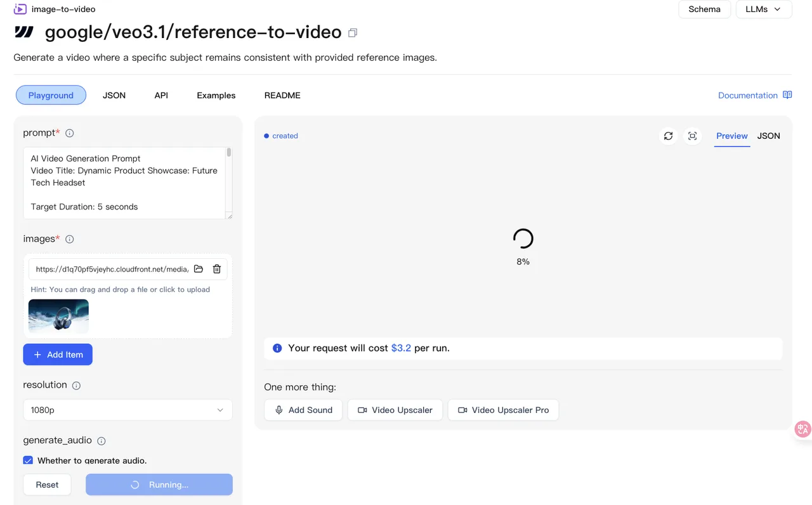
Task: Click the prompt text scrollbar
Action: [x=229, y=152]
